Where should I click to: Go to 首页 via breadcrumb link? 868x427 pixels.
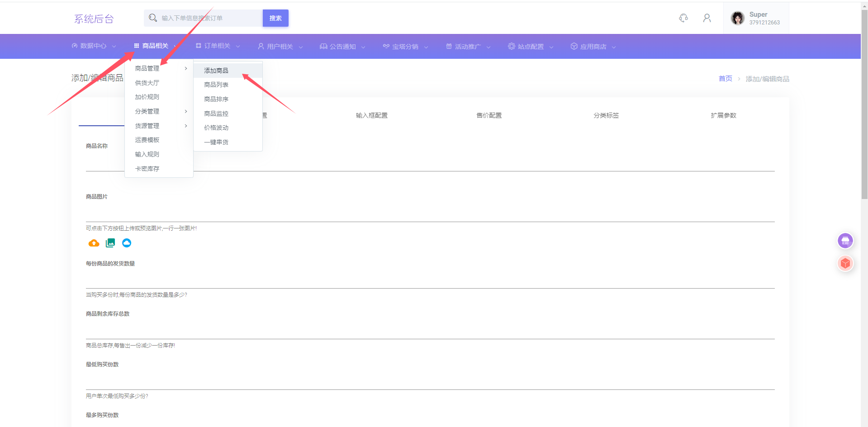(725, 79)
